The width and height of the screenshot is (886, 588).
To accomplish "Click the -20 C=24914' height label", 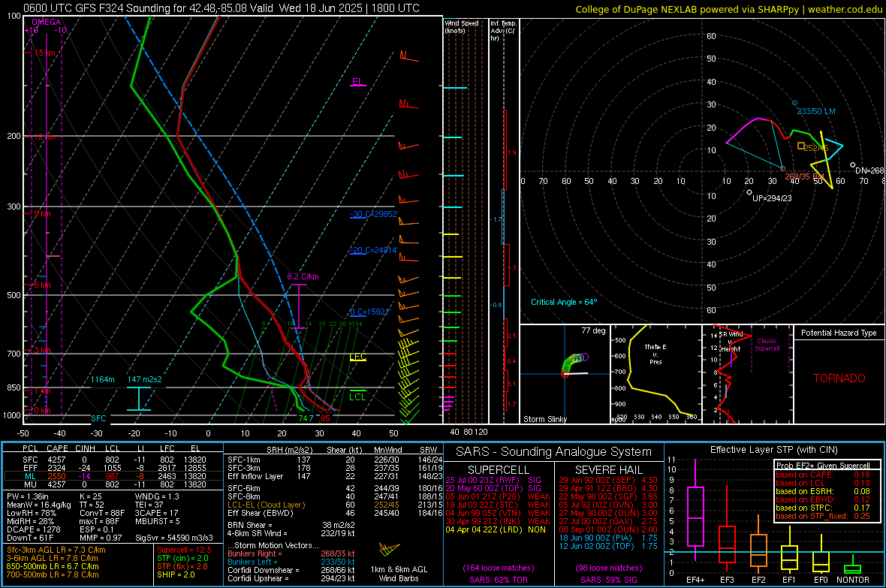I will [x=374, y=250].
